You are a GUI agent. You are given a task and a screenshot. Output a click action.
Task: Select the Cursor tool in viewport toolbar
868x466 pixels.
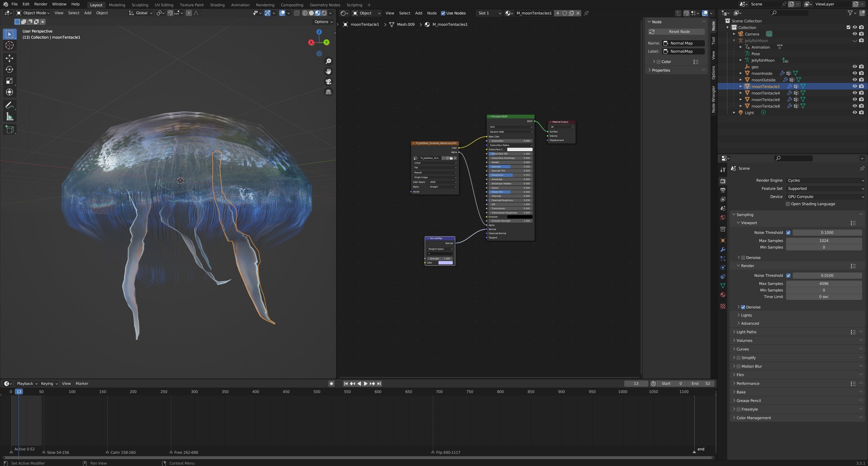[9, 45]
